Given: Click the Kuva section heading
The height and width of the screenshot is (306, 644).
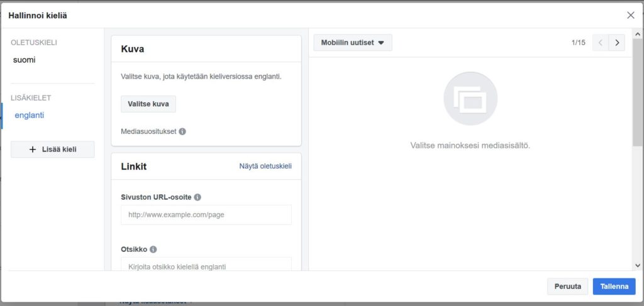Looking at the screenshot, I should click(x=132, y=49).
